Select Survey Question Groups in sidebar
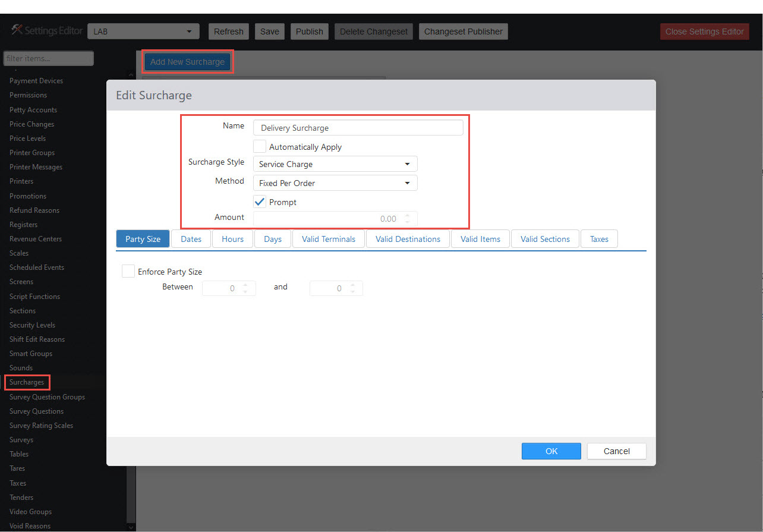The width and height of the screenshot is (763, 532). 47,397
